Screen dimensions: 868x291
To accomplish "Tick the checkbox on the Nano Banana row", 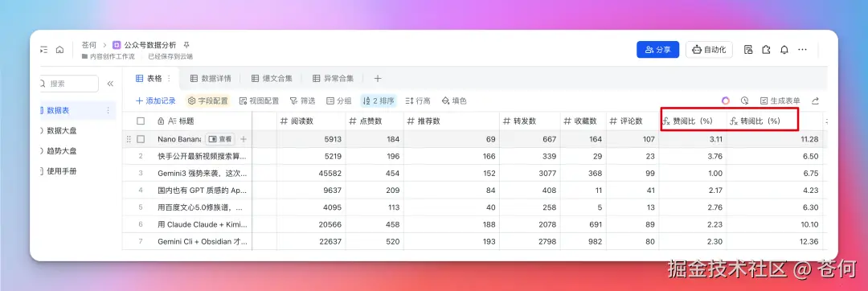I will [141, 139].
